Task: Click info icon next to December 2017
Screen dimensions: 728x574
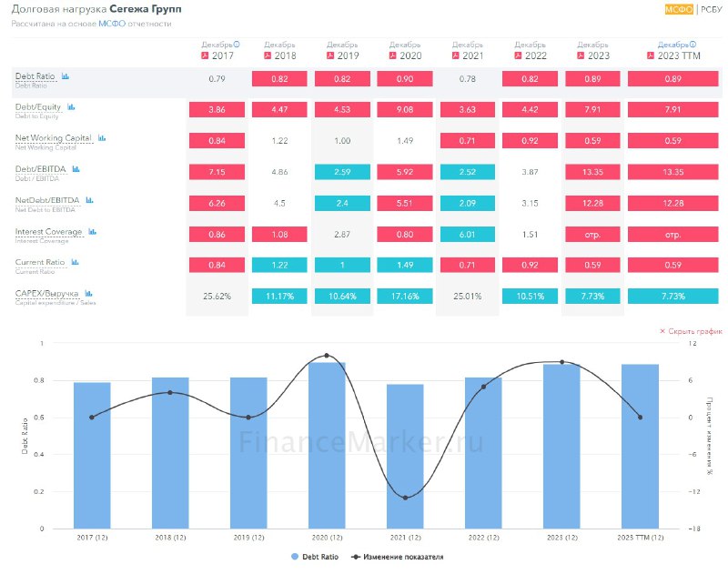Action: tap(237, 43)
